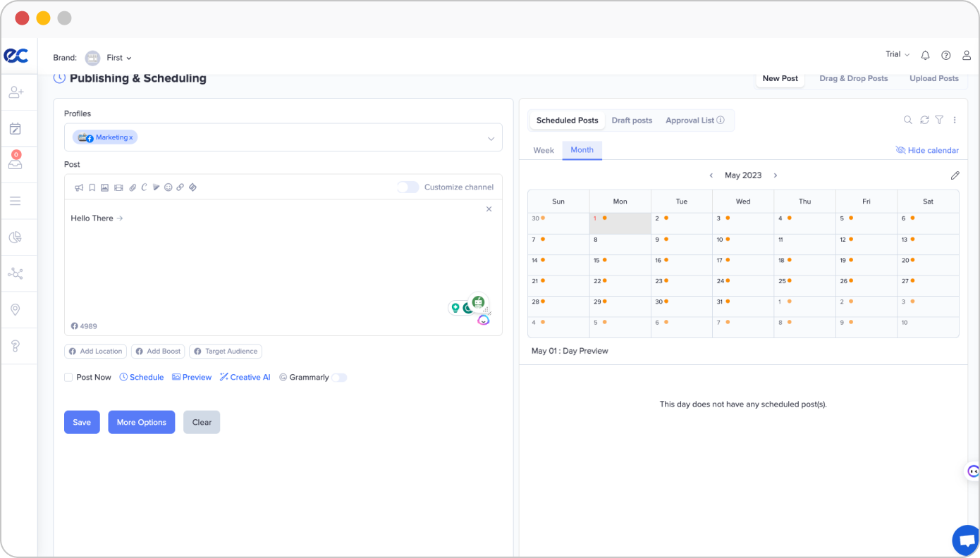The width and height of the screenshot is (980, 558).
Task: Open the Brand First dropdown
Action: click(118, 58)
